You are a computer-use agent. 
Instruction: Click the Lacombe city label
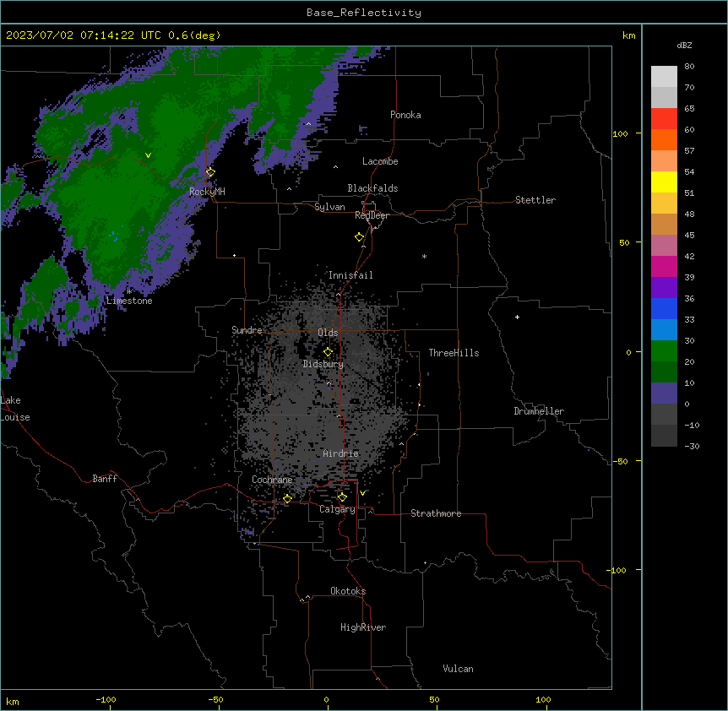(x=380, y=161)
